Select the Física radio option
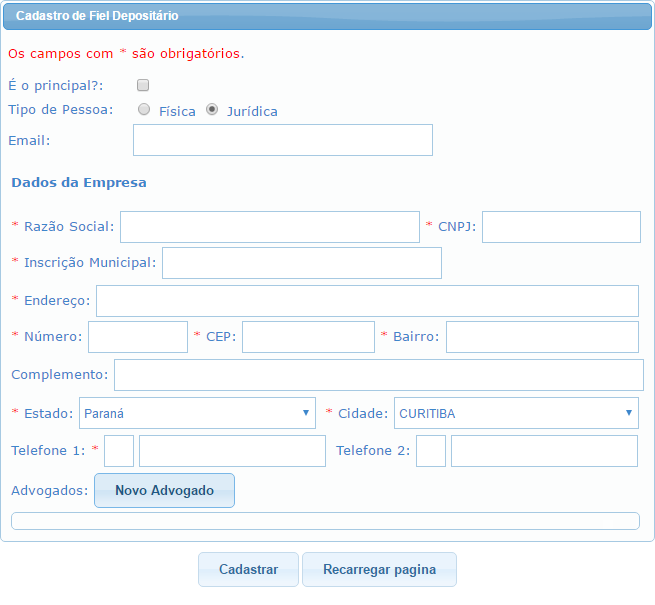The width and height of the screenshot is (655, 605). click(x=145, y=110)
